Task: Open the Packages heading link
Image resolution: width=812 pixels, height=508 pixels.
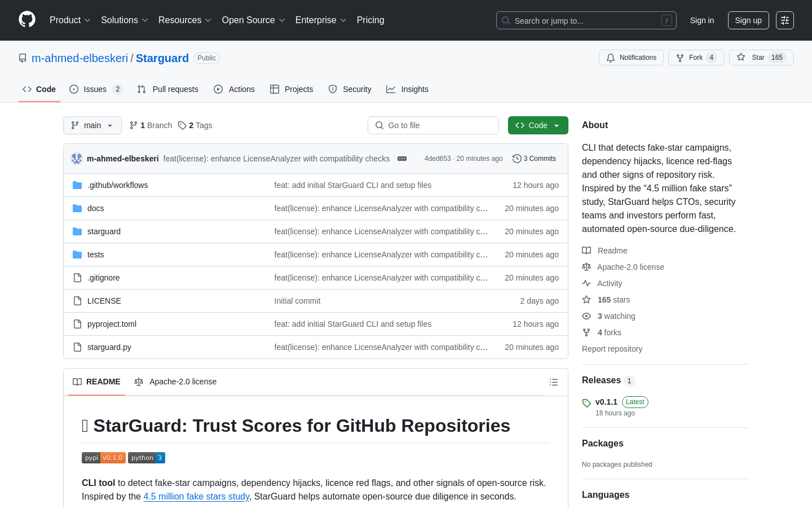Action: (602, 443)
